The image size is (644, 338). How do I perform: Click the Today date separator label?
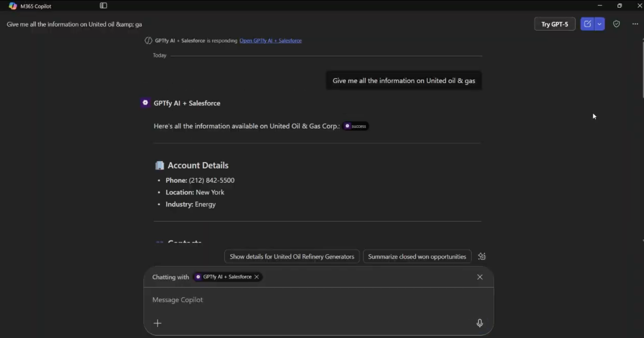(160, 55)
